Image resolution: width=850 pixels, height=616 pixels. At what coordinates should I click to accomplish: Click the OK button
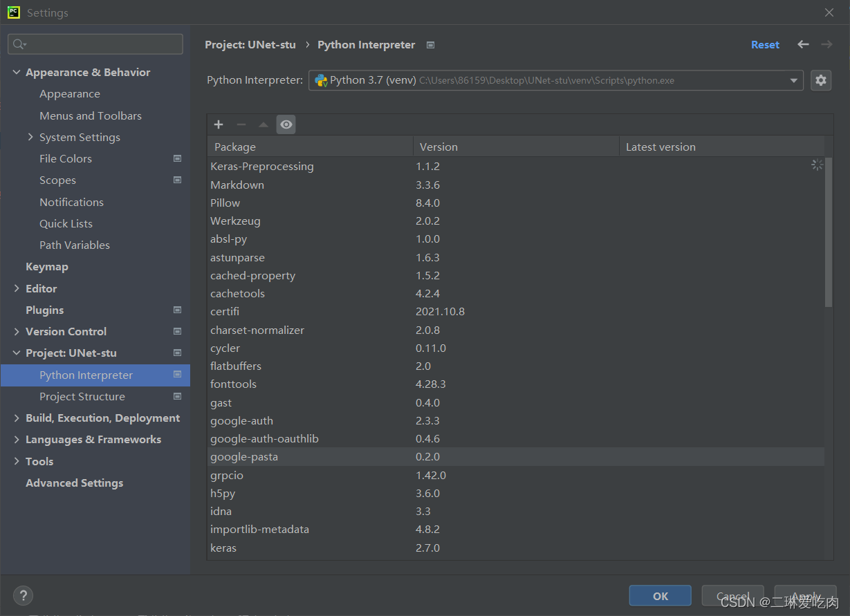(x=660, y=596)
